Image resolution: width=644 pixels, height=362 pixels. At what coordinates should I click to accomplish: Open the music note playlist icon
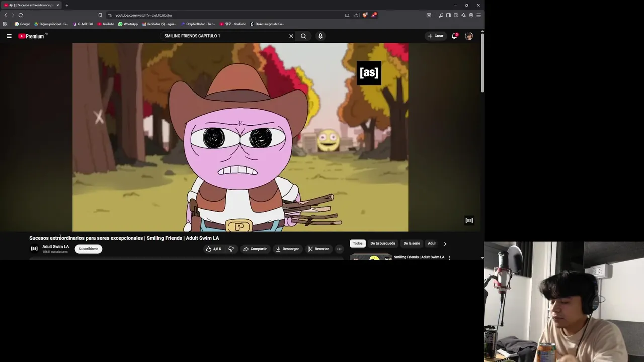tap(441, 15)
